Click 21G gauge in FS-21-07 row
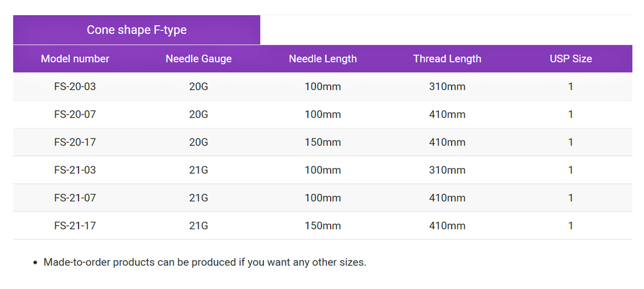 click(199, 198)
